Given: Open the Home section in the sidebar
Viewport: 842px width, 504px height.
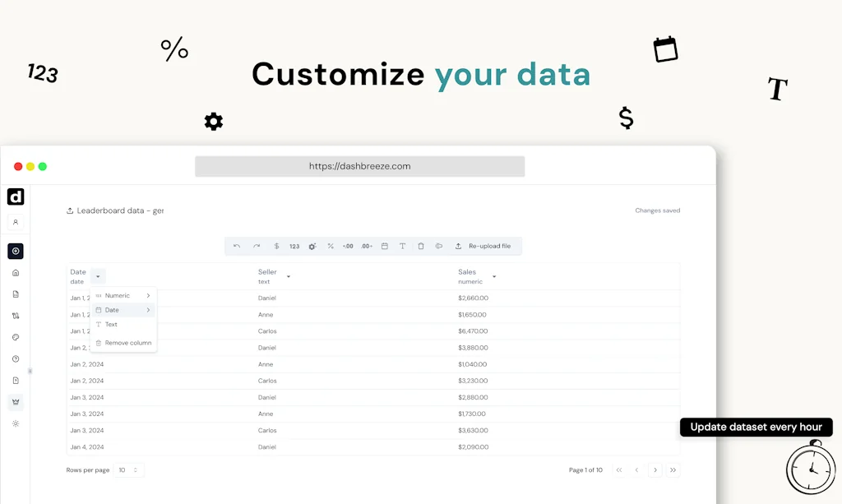Looking at the screenshot, I should (16, 271).
